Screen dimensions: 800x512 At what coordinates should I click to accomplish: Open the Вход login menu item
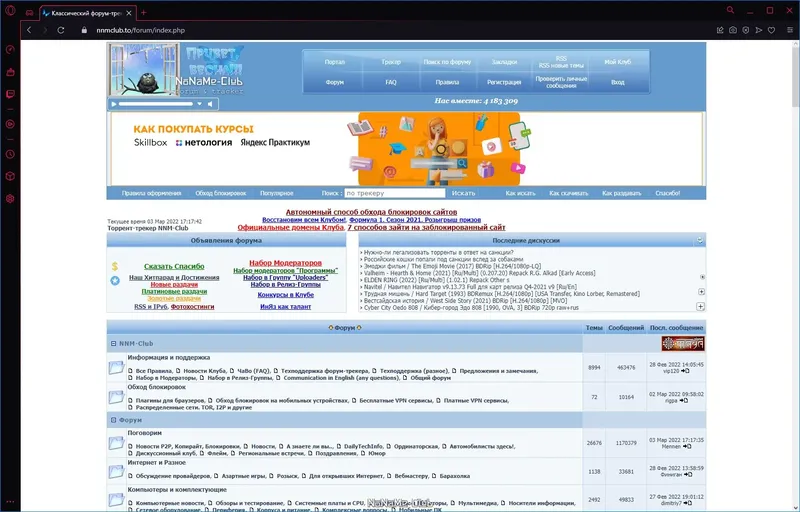[x=617, y=82]
